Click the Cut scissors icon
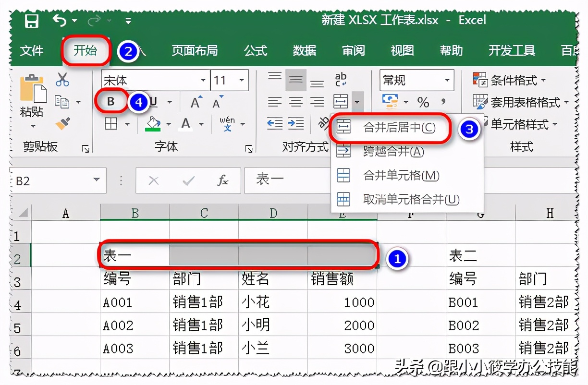 point(62,79)
